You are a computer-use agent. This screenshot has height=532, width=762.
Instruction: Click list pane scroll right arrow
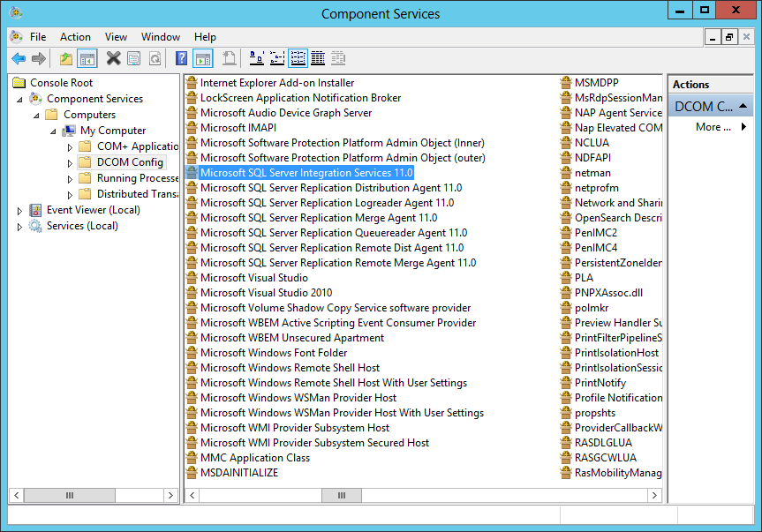[x=654, y=495]
